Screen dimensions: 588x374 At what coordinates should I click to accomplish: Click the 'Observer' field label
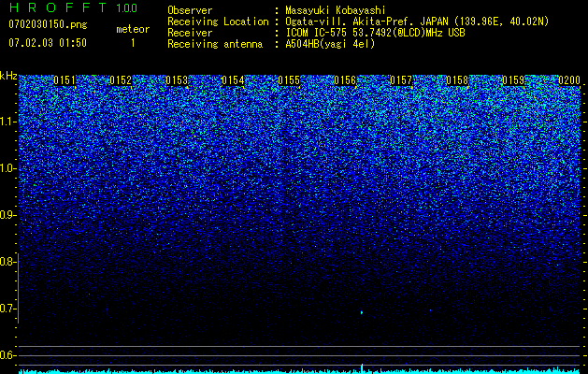tap(190, 10)
